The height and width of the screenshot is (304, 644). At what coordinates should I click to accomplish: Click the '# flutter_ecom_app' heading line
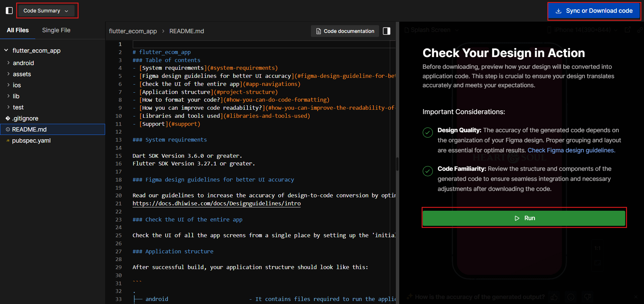[162, 52]
